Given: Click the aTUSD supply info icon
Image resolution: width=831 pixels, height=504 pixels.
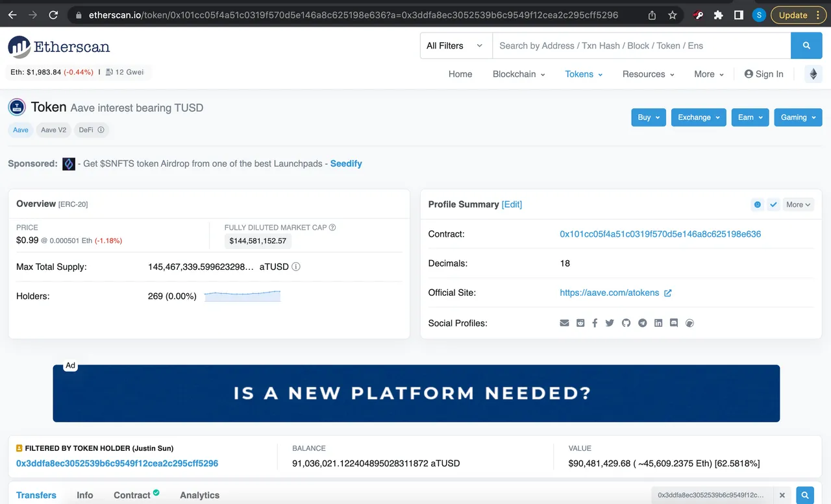Looking at the screenshot, I should (296, 267).
